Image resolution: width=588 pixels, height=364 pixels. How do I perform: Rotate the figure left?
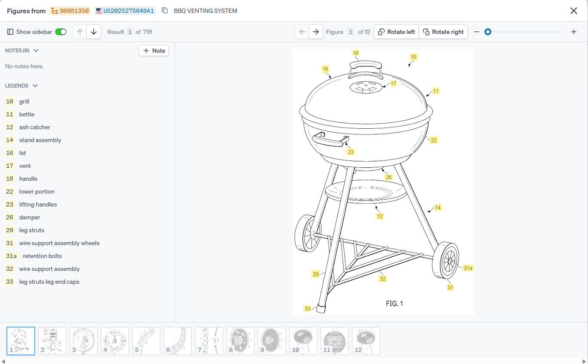tap(396, 32)
